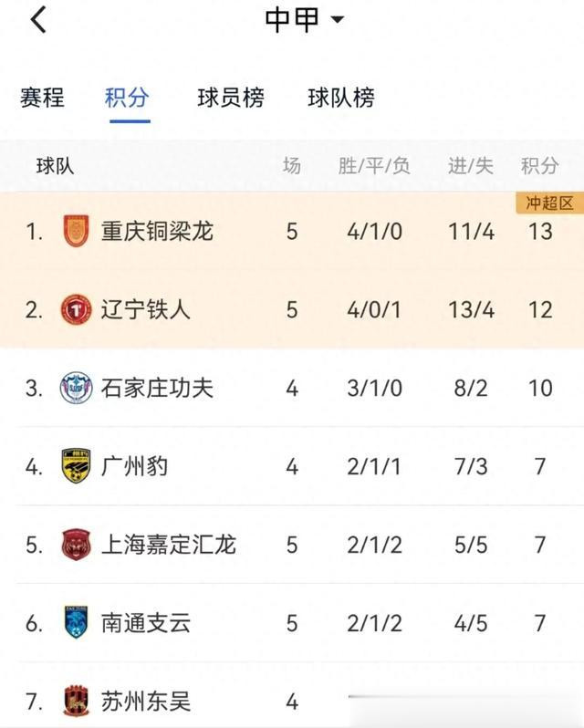584x728 pixels.
Task: Click the 苏州东吴 club badge
Action: click(x=76, y=701)
